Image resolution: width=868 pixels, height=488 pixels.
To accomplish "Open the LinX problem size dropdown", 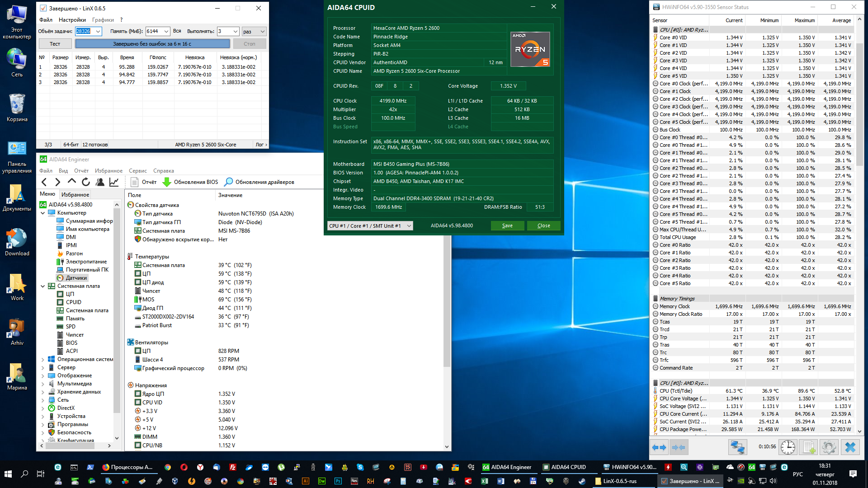I will coord(98,31).
